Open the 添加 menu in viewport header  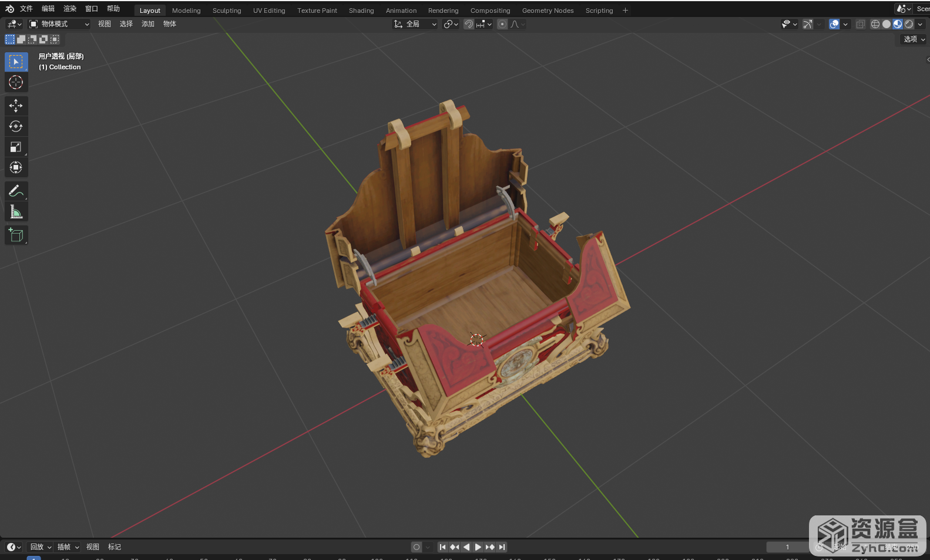pyautogui.click(x=148, y=24)
